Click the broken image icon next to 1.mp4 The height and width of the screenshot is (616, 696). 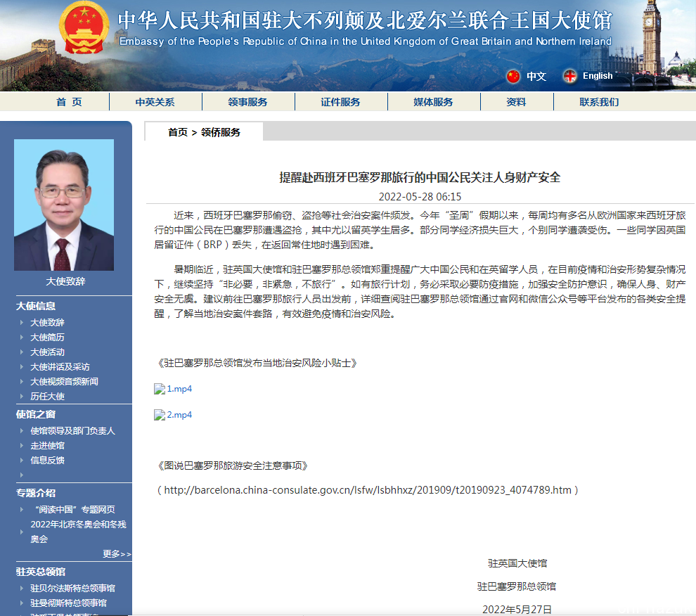[160, 389]
